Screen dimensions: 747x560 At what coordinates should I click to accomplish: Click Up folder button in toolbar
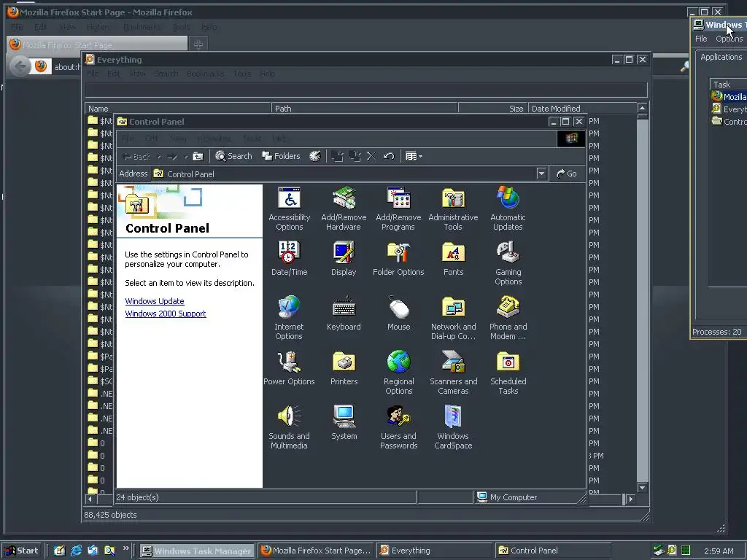point(198,156)
